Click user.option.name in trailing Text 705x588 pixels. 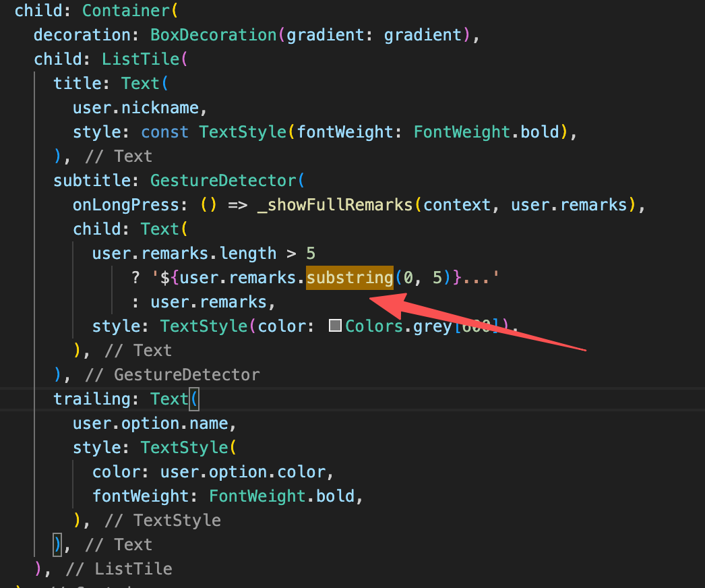[x=150, y=423]
